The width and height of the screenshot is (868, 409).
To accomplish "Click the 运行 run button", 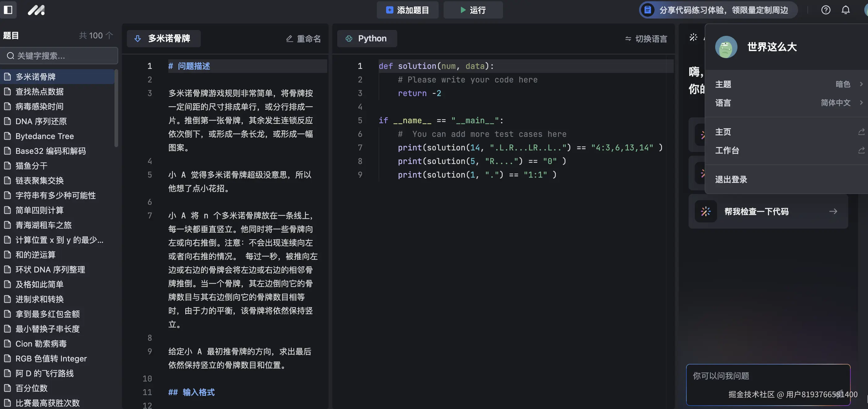I will (473, 10).
